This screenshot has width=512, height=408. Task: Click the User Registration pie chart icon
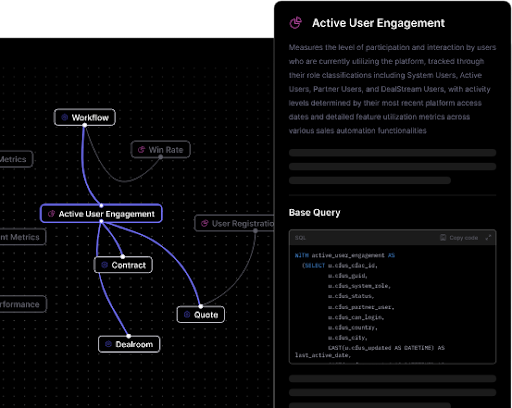click(205, 223)
